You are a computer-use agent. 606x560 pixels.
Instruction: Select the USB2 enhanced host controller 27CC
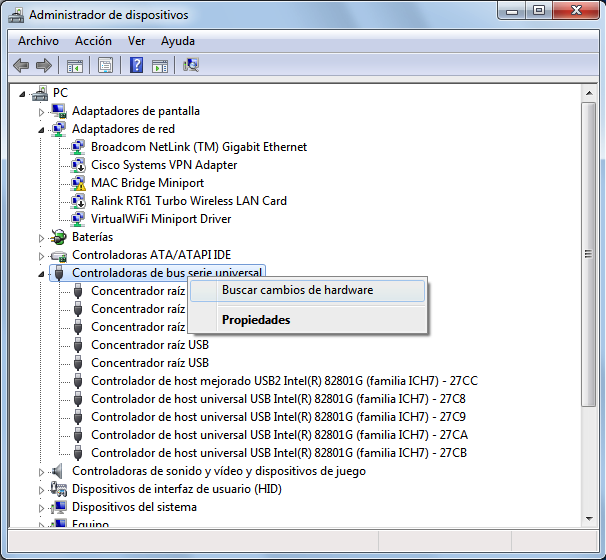(284, 381)
